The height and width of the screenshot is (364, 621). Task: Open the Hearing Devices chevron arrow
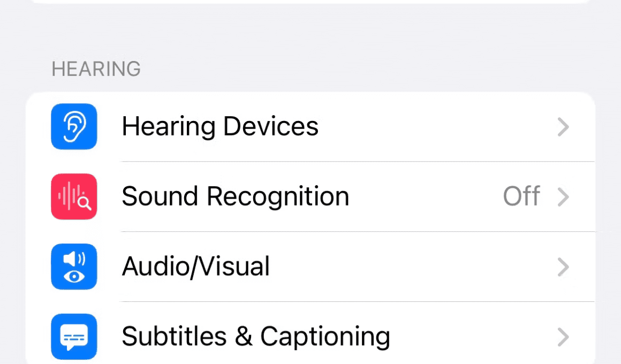tap(563, 127)
